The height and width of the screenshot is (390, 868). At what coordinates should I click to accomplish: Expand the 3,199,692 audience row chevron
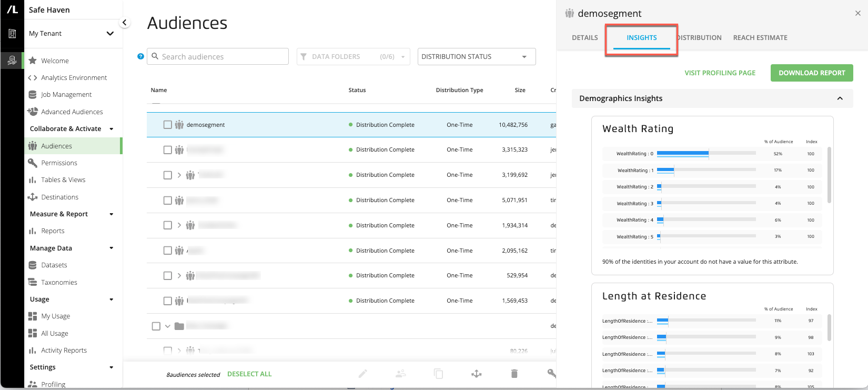[x=179, y=175]
